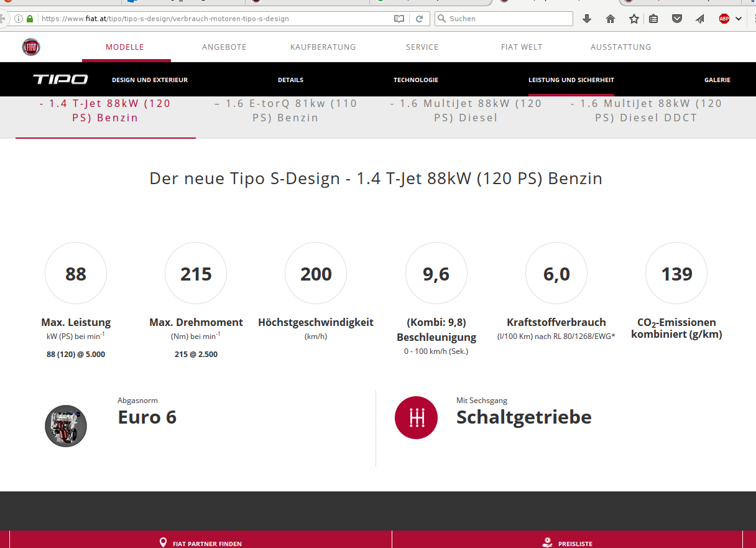
Task: Click the red gearshift Schaltgetriebe icon
Action: (416, 417)
